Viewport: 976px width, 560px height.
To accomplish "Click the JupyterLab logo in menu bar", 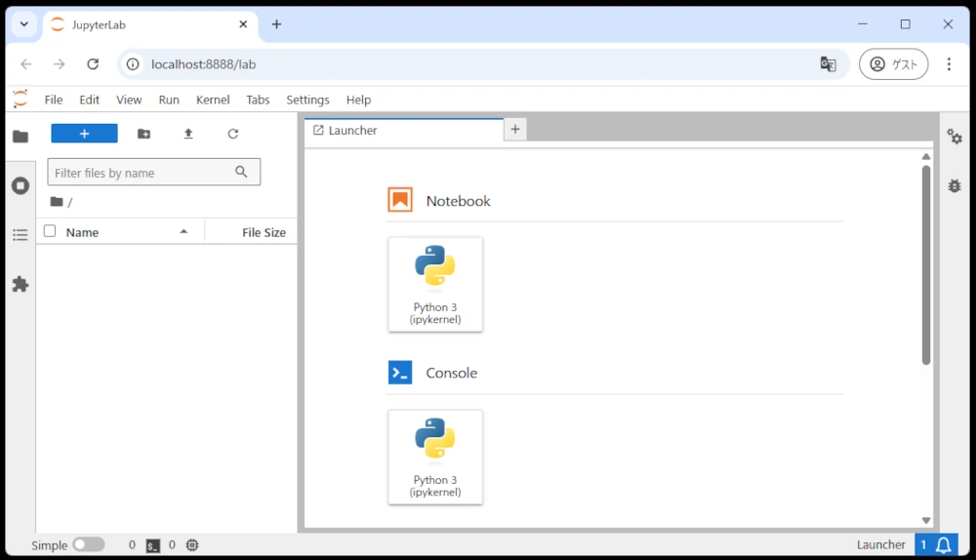I will [x=20, y=99].
